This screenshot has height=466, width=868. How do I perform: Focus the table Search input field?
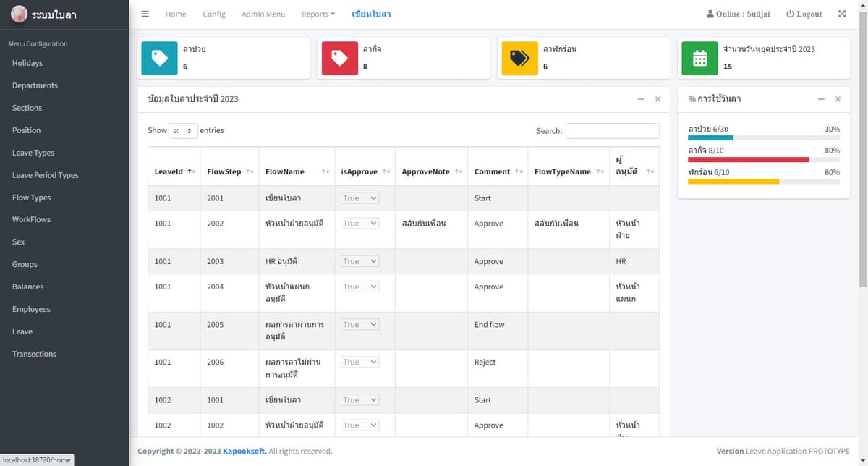point(613,131)
